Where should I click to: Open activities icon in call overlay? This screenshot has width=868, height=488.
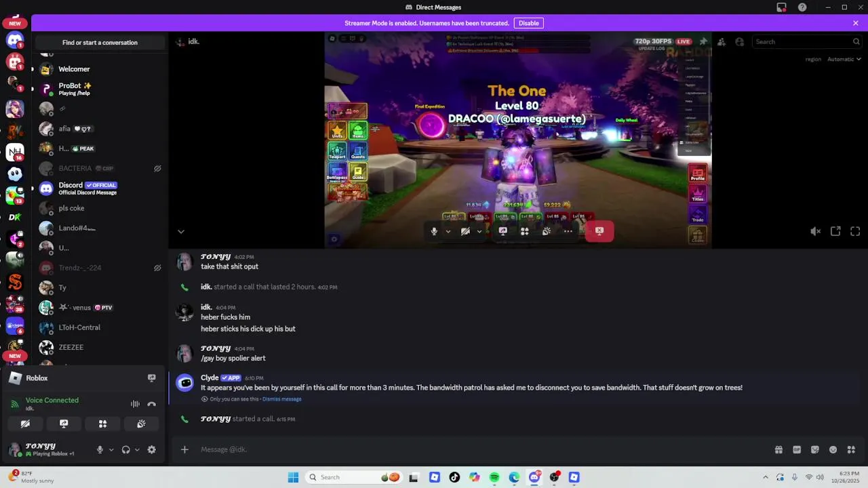coord(524,231)
